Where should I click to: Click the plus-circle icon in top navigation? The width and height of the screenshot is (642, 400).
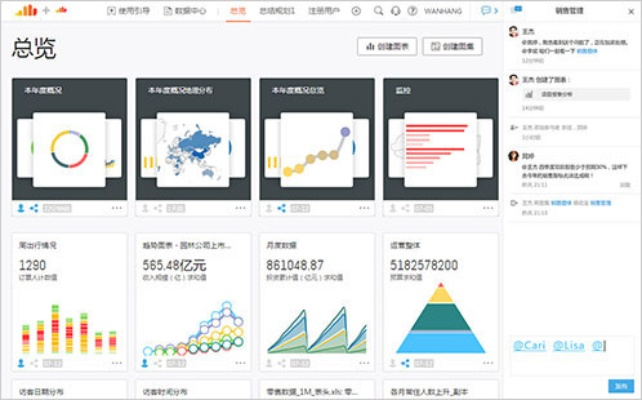[357, 11]
